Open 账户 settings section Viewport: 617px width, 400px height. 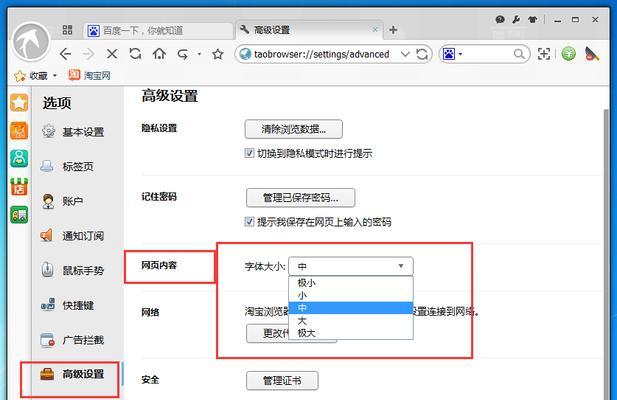point(63,201)
